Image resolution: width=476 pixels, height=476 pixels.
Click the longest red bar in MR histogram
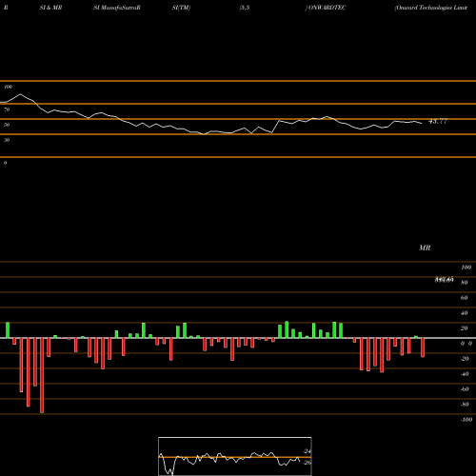coord(42,375)
